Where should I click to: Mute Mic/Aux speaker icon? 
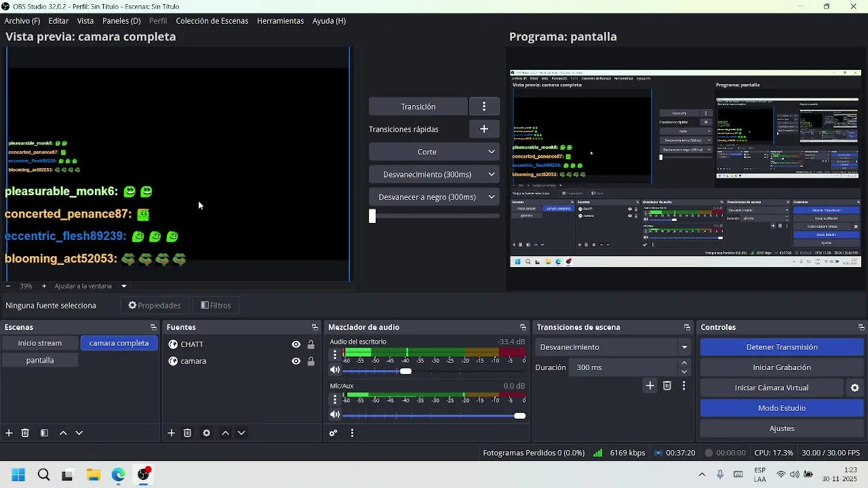334,415
